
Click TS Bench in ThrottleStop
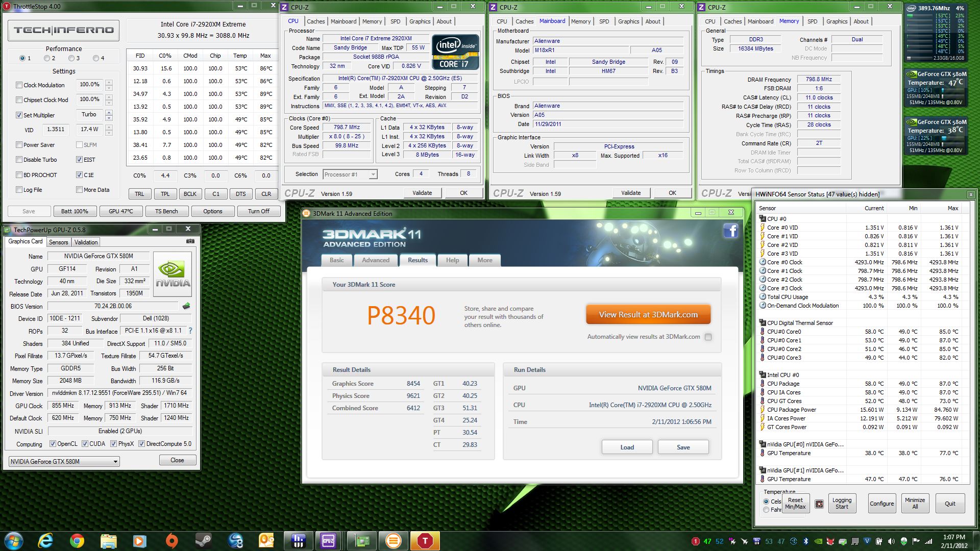click(x=166, y=211)
